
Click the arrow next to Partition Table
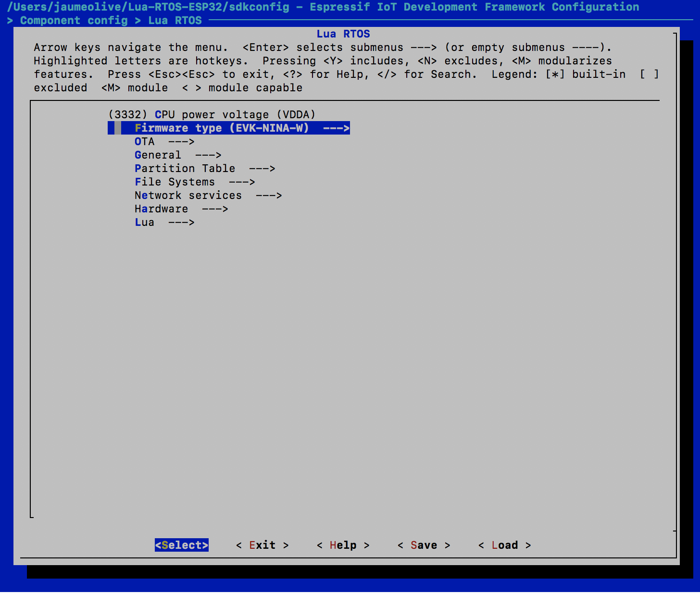[x=262, y=168]
